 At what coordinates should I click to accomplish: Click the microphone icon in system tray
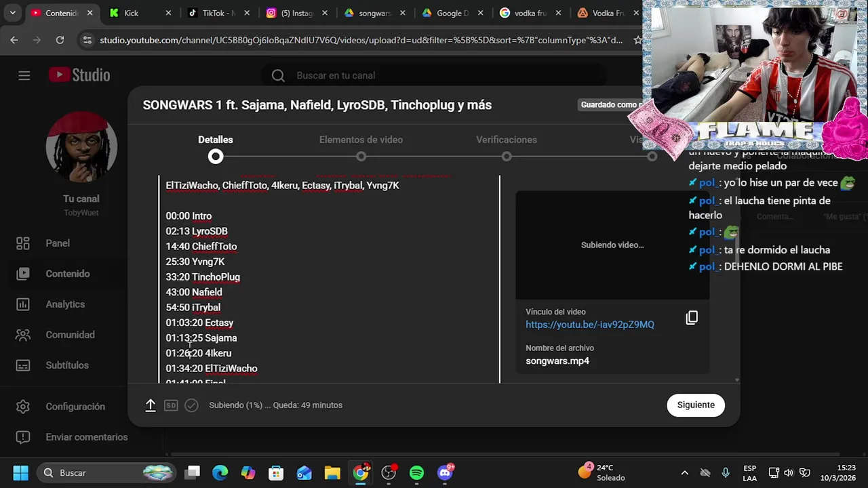click(726, 472)
